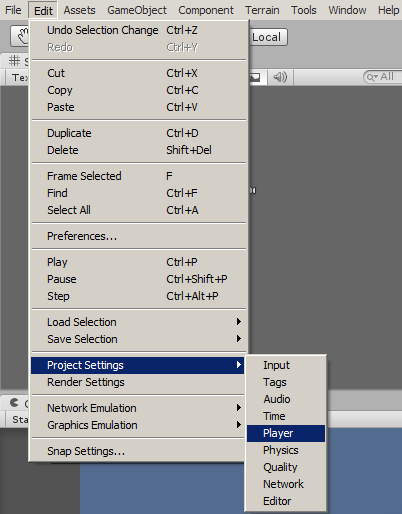
Task: Open Snap Settings...
Action: coord(138,451)
